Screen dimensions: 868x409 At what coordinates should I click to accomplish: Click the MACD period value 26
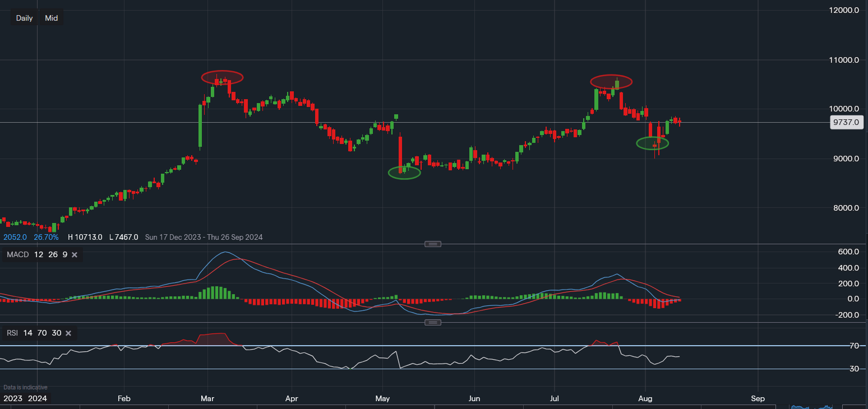(52, 255)
